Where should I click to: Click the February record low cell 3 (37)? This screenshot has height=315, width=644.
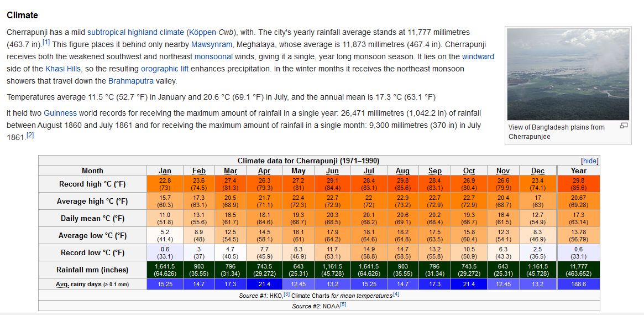coord(199,252)
